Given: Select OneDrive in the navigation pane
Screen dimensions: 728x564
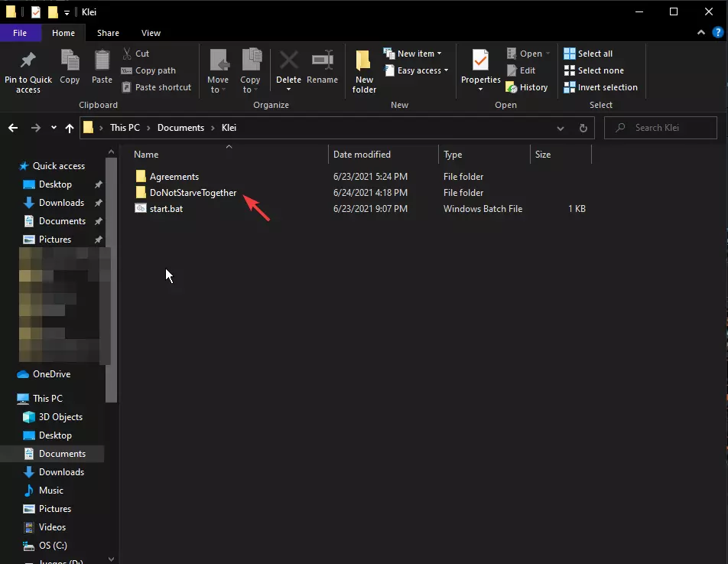Looking at the screenshot, I should [51, 374].
